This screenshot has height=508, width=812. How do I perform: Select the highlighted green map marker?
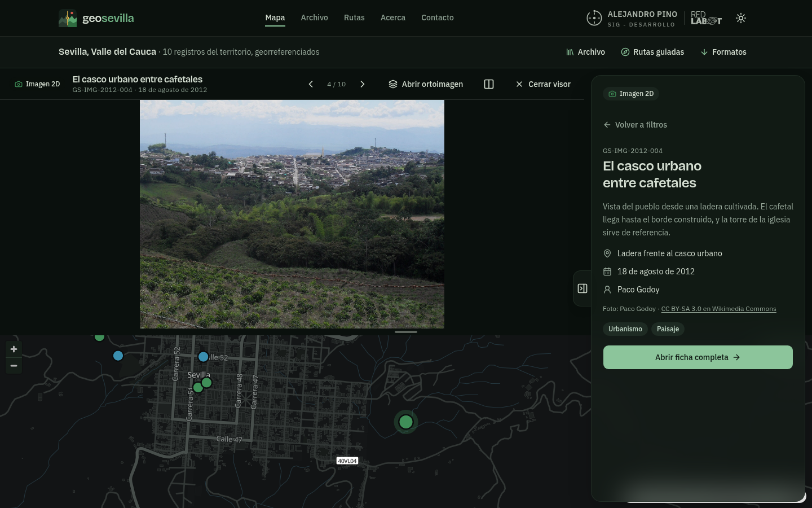[x=406, y=422]
